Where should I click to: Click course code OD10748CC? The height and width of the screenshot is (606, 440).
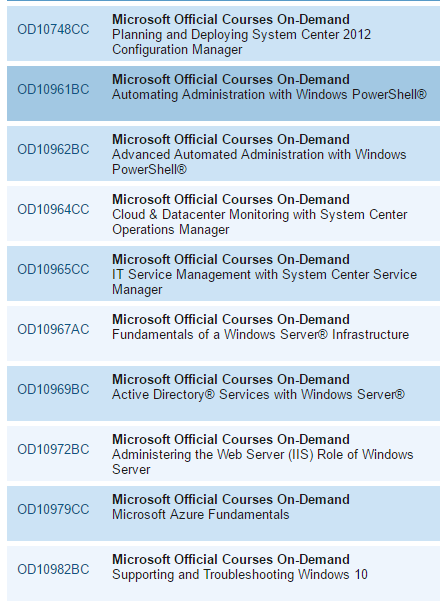53,29
